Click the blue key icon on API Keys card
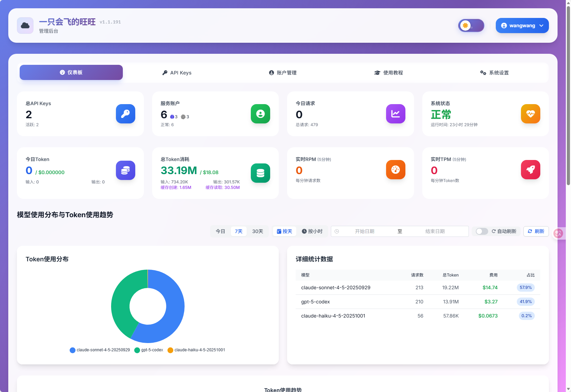 (x=125, y=114)
